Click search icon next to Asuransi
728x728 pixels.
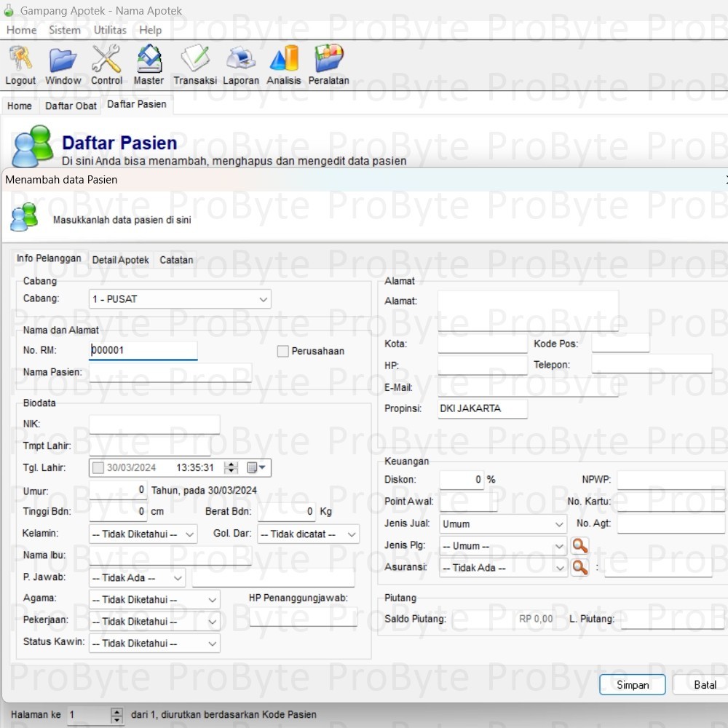point(579,568)
